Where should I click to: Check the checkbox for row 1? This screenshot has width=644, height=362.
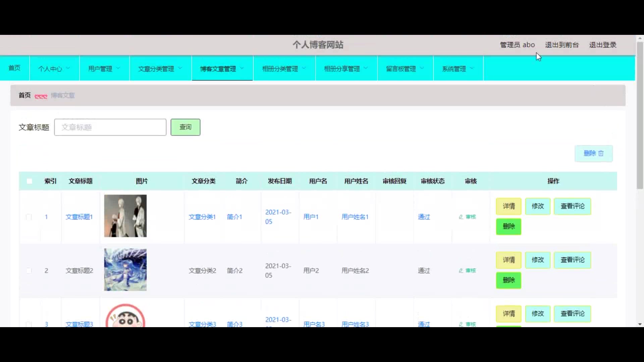(29, 217)
